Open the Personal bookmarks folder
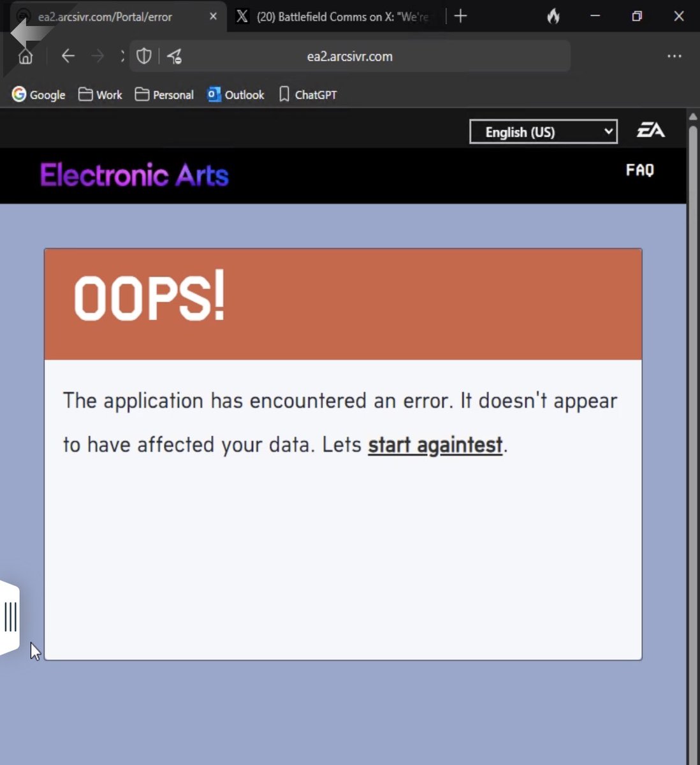700x765 pixels. (x=164, y=94)
